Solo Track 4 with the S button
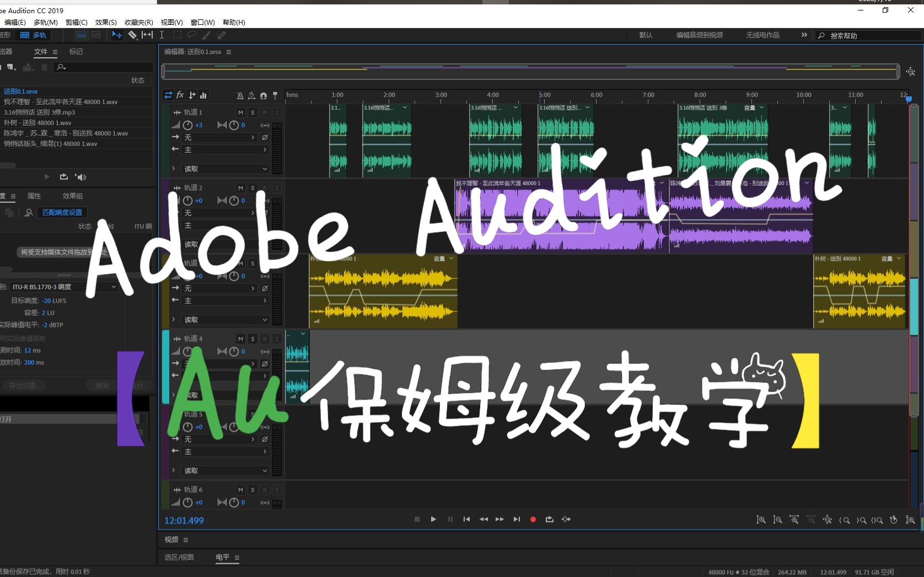 coord(253,339)
